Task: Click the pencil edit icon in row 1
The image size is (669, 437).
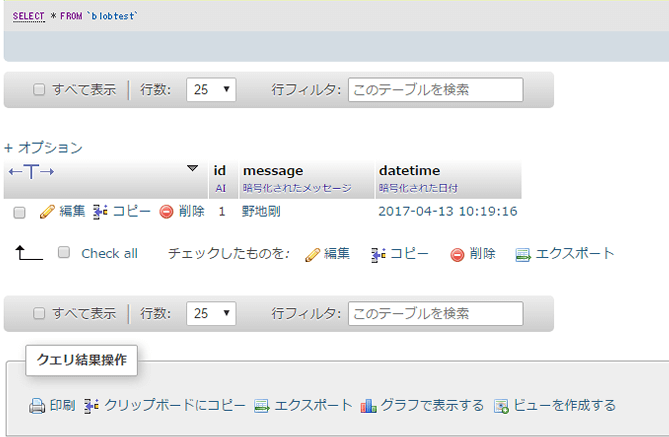Action: (47, 212)
